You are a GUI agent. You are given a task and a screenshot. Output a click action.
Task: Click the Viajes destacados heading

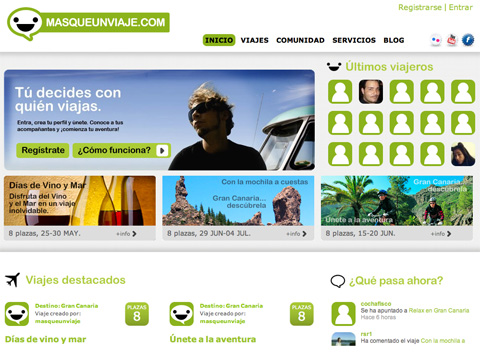76,280
